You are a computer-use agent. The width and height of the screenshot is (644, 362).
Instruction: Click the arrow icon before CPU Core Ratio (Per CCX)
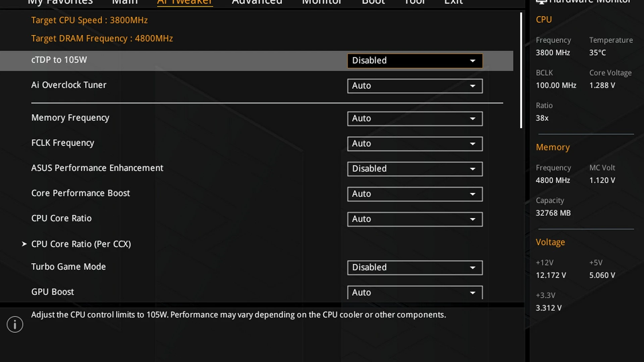[x=24, y=244]
